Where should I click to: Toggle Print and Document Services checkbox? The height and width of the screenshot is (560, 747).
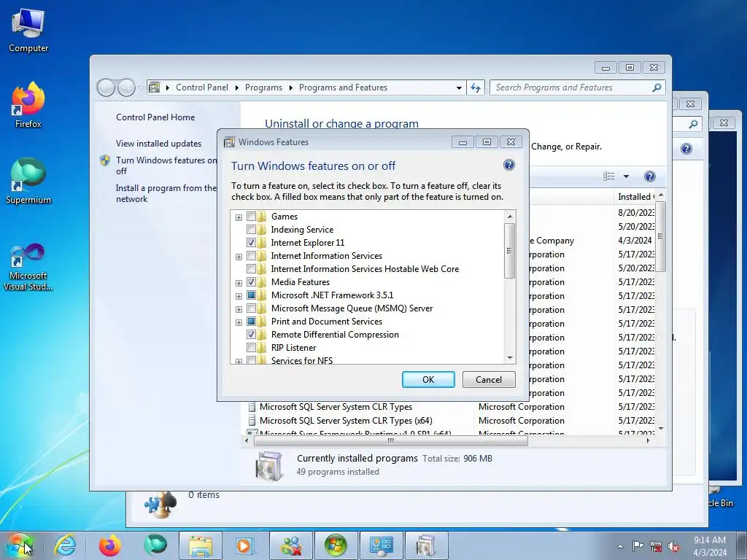[x=251, y=322]
